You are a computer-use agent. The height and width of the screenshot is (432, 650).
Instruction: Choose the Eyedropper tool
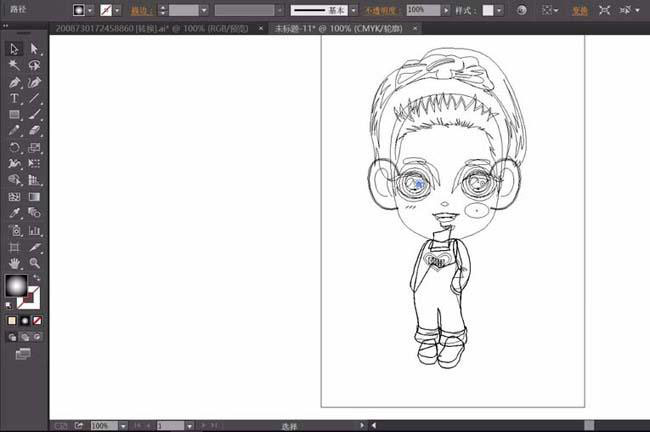click(14, 213)
